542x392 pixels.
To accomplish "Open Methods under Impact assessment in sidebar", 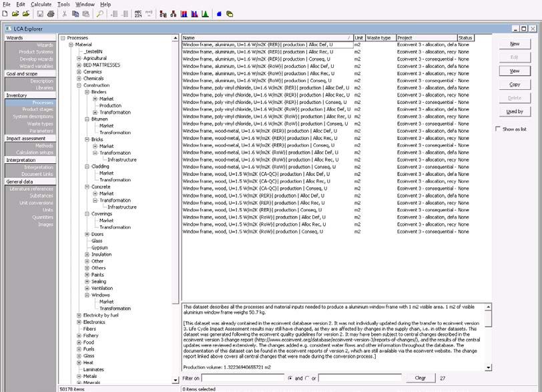I will pyautogui.click(x=44, y=145).
